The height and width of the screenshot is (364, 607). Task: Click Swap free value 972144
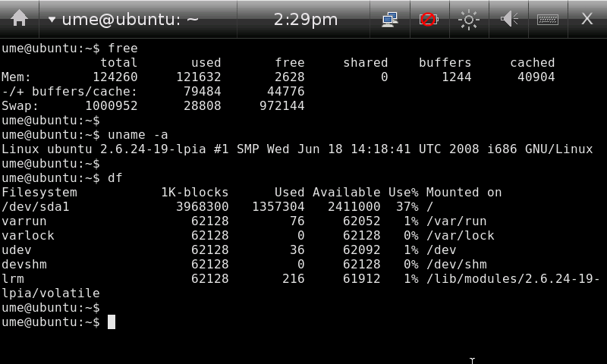tap(282, 105)
